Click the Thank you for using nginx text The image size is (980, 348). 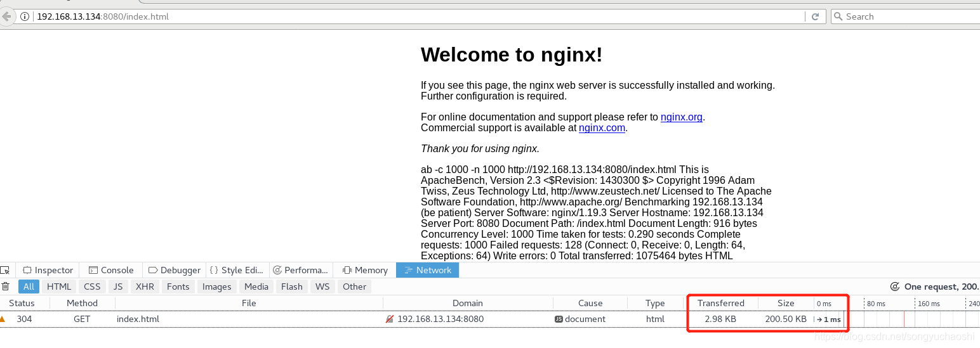point(480,148)
